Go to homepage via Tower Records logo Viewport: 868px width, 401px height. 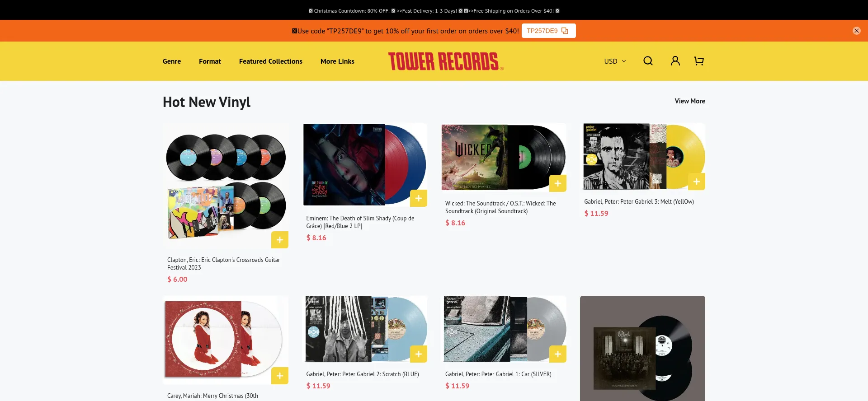[446, 61]
